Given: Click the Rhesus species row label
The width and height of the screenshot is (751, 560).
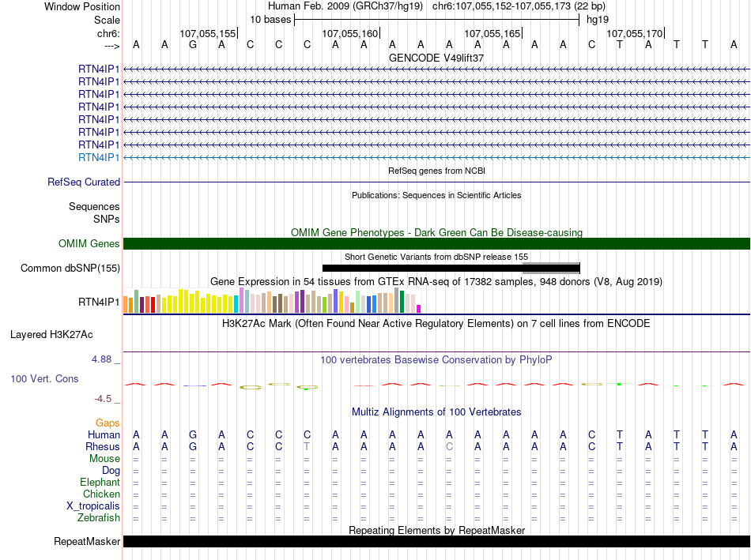Looking at the screenshot, I should tap(102, 447).
